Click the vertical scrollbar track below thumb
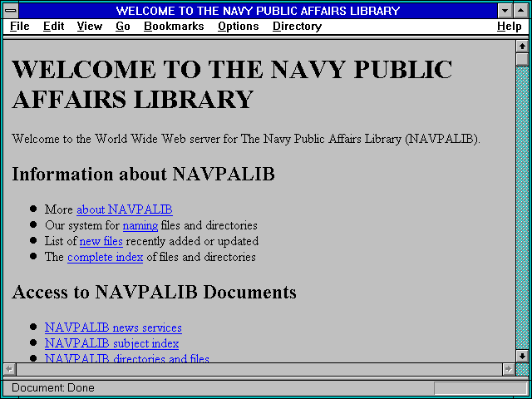The width and height of the screenshot is (532, 399). (522, 208)
